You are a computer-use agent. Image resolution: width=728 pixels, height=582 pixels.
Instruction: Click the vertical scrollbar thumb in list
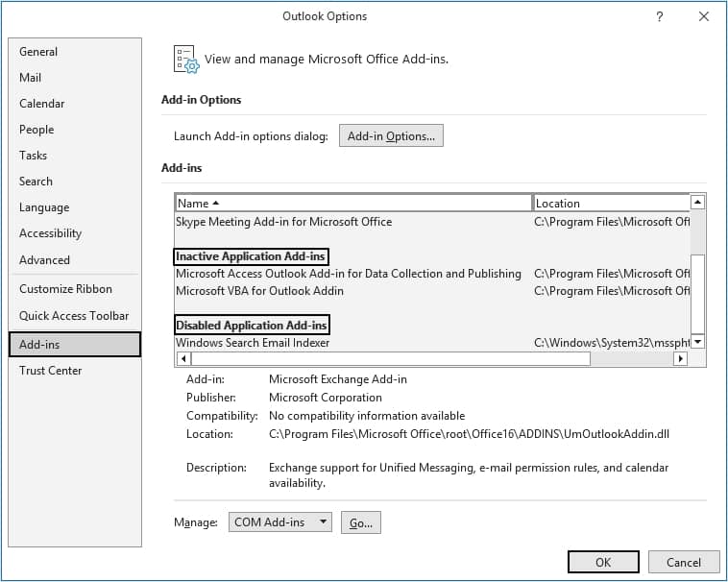697,294
